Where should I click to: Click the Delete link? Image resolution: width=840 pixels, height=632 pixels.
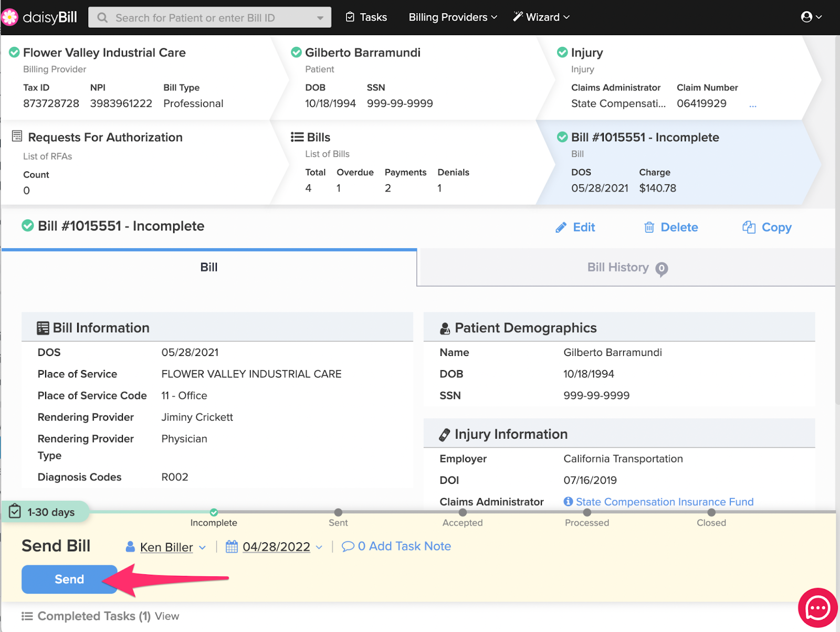tap(671, 227)
